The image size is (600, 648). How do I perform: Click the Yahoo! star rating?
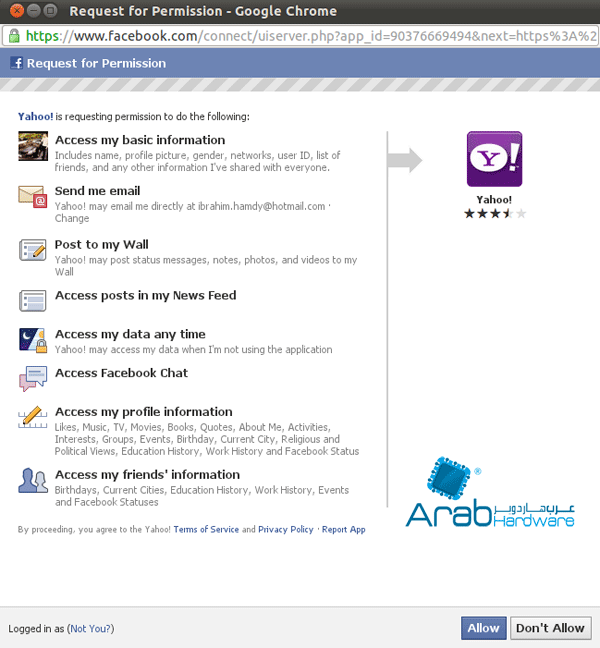point(495,214)
